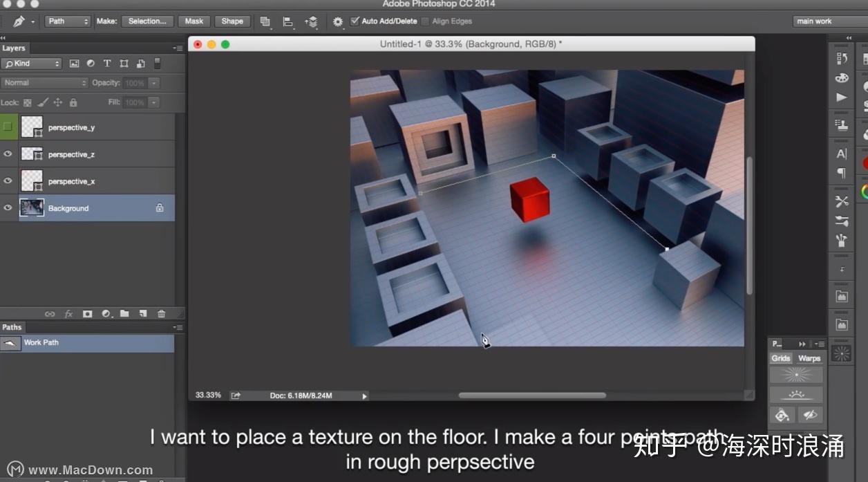Delete the selected layer
The height and width of the screenshot is (482, 868).
tap(161, 313)
